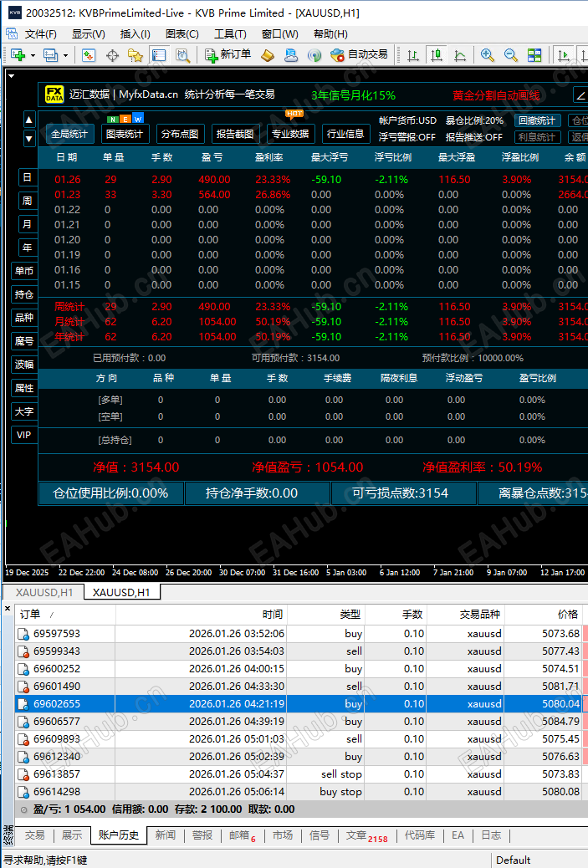Open the dropdown arrow beside new chart icon
The width and height of the screenshot is (588, 868).
pyautogui.click(x=33, y=55)
